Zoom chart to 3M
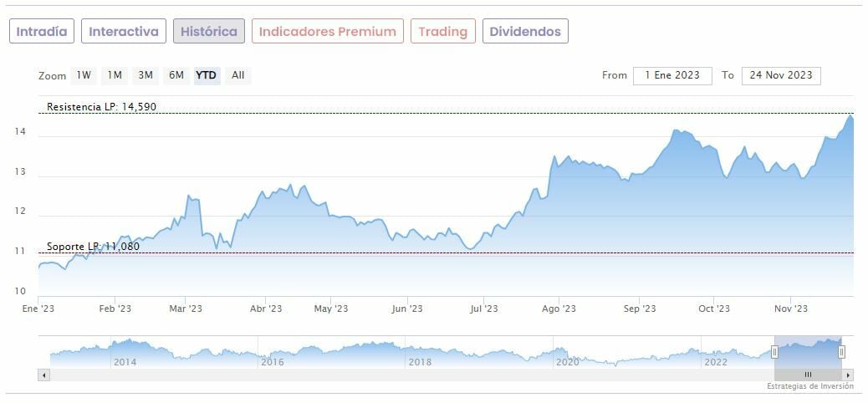 [x=146, y=75]
